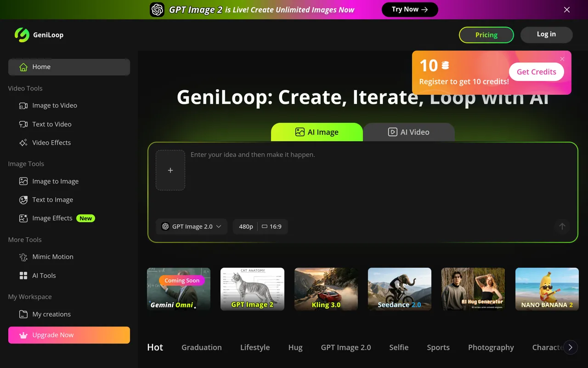Click the Text to Video icon
588x368 pixels.
pyautogui.click(x=23, y=124)
